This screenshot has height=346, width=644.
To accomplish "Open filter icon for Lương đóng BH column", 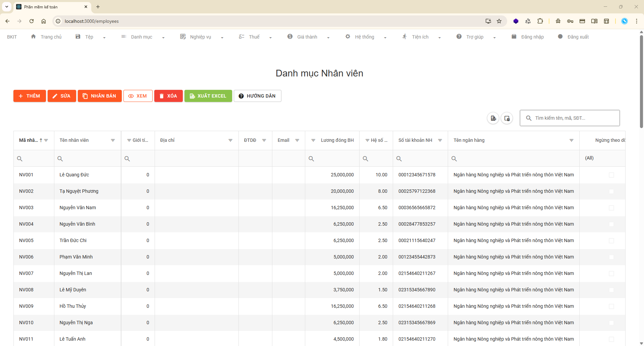I will 313,140.
